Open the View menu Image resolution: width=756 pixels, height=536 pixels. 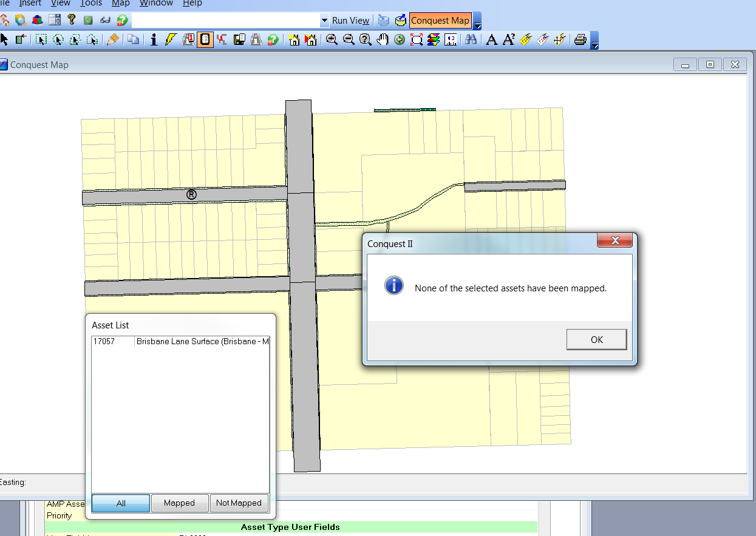point(61,3)
